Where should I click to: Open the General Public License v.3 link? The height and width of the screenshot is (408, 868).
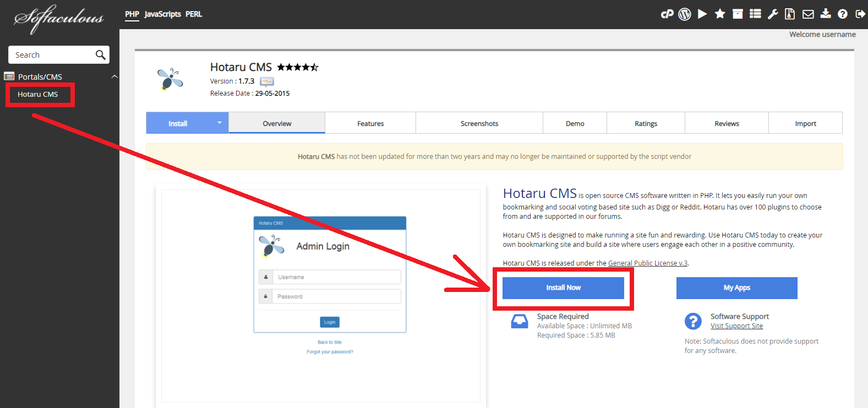pos(648,263)
